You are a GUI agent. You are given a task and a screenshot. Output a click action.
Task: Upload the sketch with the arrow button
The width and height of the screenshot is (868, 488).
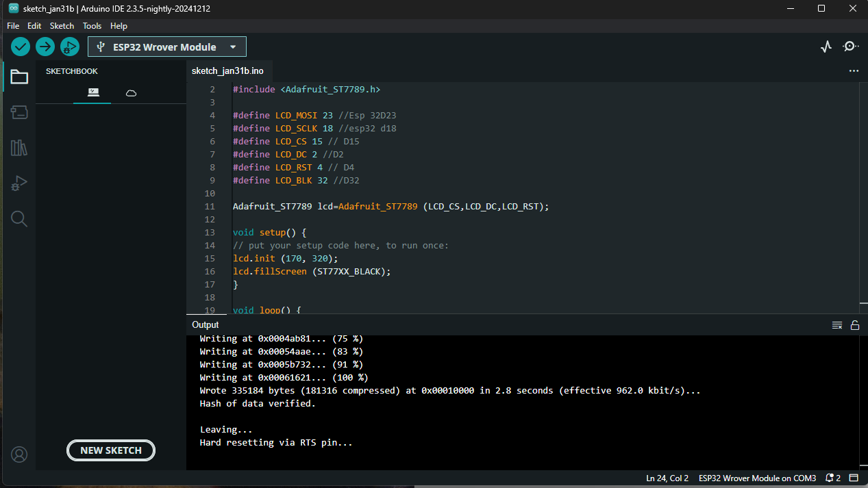[45, 47]
